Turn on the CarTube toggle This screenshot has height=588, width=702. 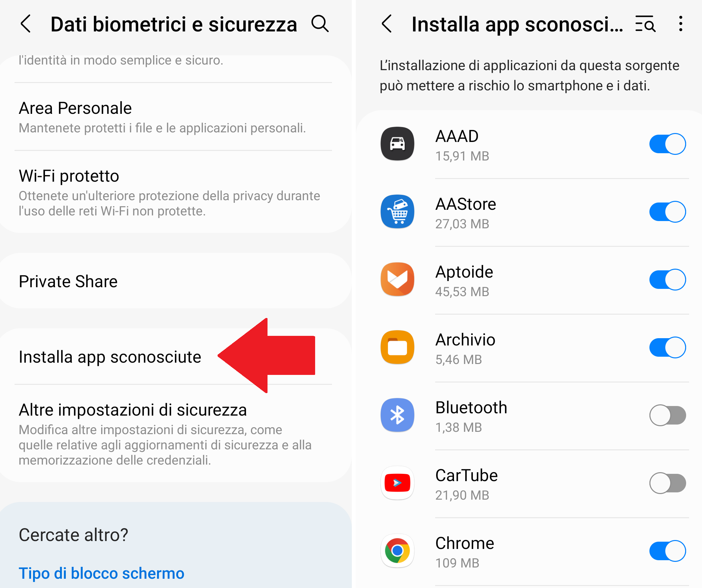[x=667, y=483]
